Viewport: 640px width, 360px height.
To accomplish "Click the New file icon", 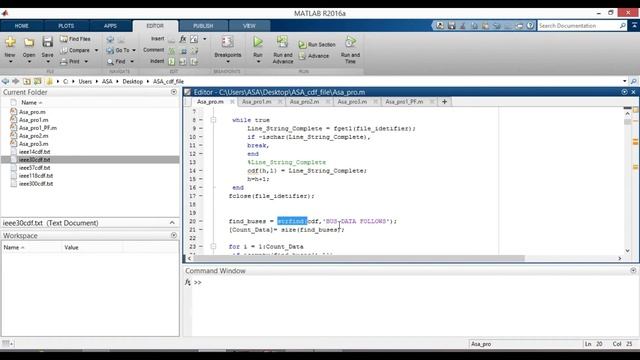I will click(10, 42).
